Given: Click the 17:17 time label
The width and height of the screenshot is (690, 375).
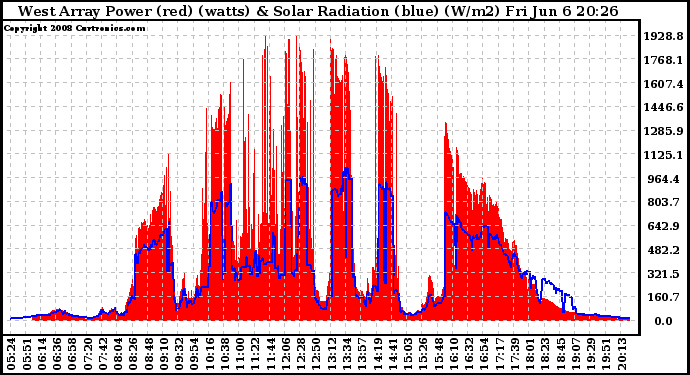Looking at the screenshot, I should 499,354.
